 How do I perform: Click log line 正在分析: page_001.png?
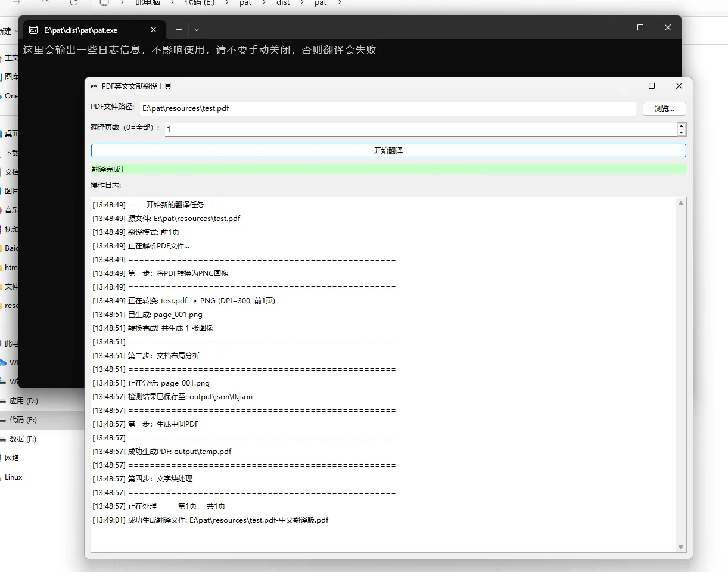pos(151,383)
